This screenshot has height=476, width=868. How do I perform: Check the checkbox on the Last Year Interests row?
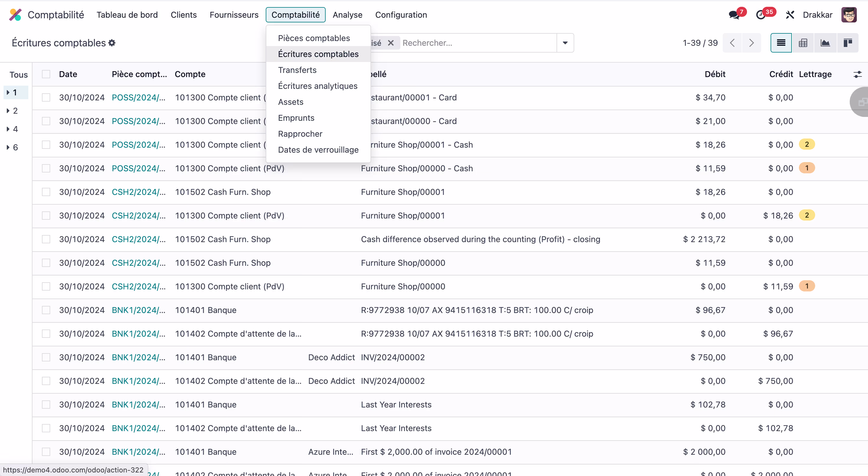pos(46,405)
